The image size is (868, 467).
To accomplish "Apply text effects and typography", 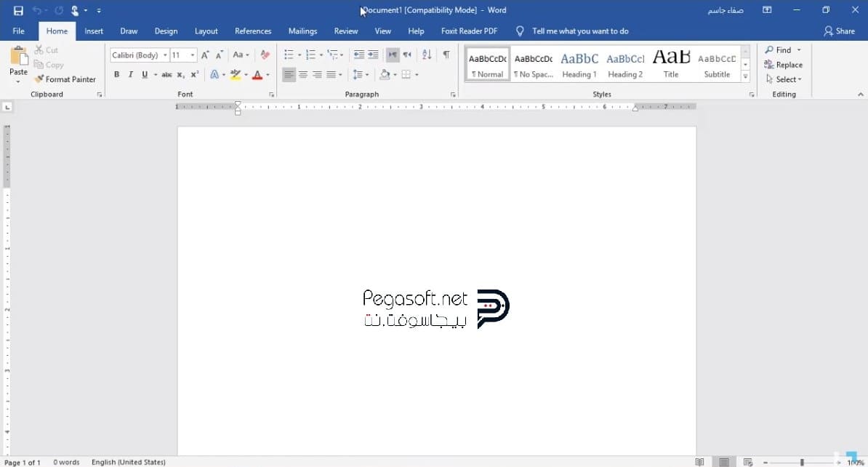I will (x=214, y=74).
